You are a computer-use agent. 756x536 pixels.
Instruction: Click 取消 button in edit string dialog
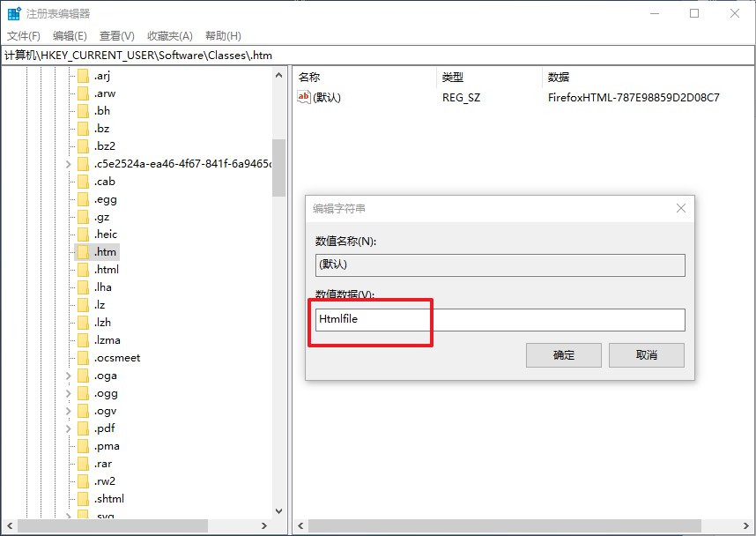(647, 355)
